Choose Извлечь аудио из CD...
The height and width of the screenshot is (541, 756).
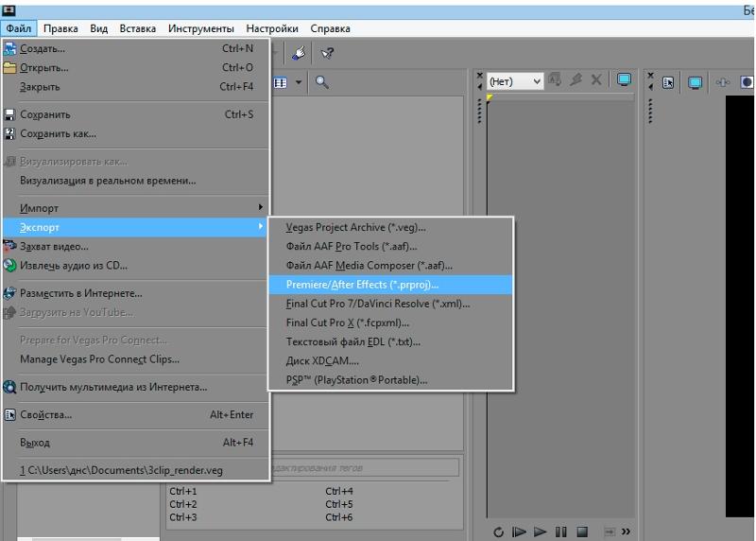[135, 266]
